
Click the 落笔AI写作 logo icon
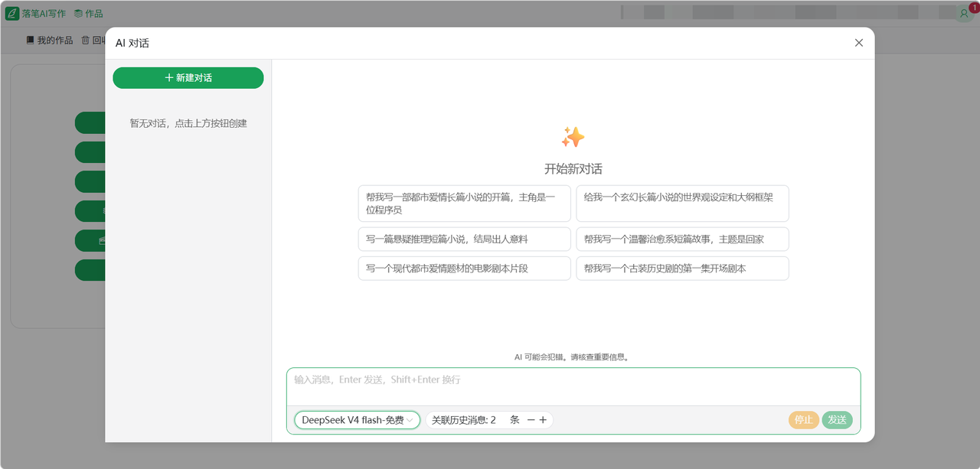pyautogui.click(x=12, y=13)
